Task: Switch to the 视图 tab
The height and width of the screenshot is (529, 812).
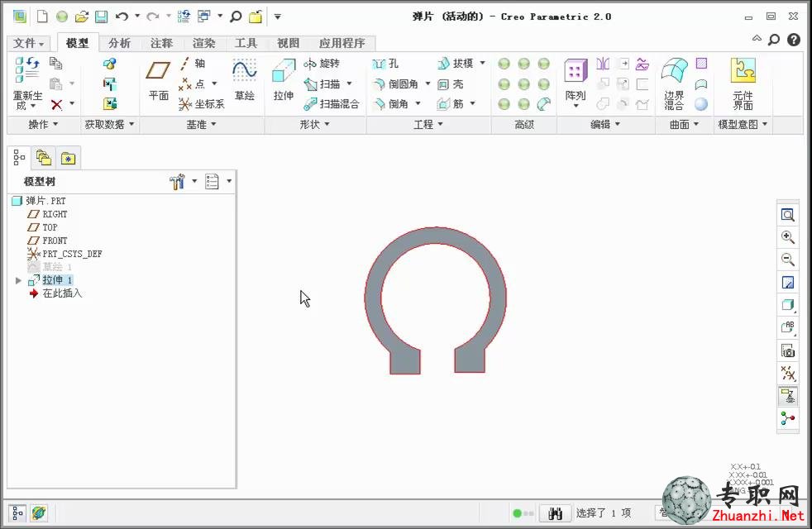Action: coord(288,44)
